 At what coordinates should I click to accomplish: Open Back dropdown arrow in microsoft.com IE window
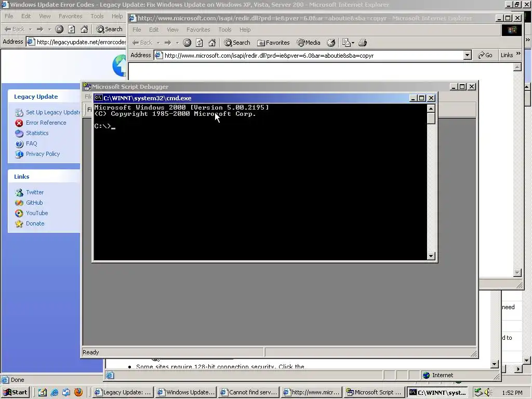click(158, 43)
